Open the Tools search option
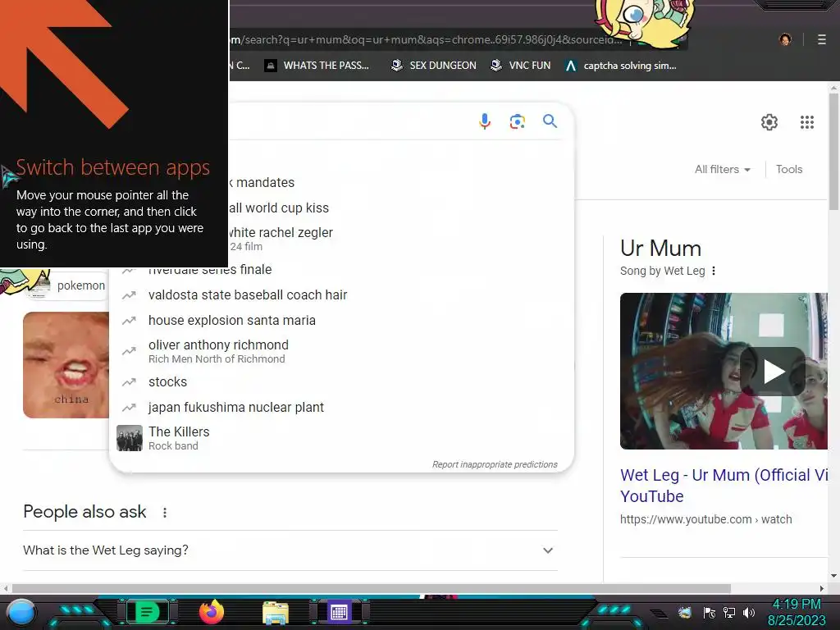This screenshot has height=630, width=840. click(789, 169)
